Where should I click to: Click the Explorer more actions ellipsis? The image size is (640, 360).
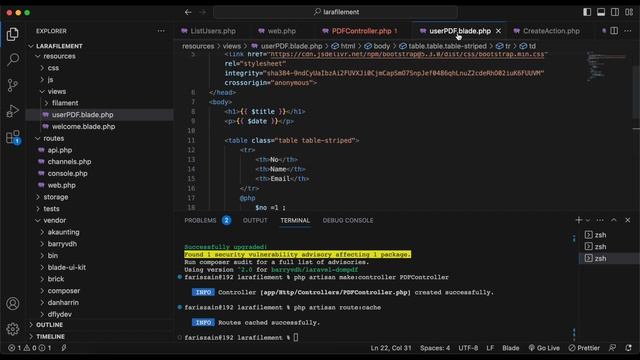[x=161, y=31]
